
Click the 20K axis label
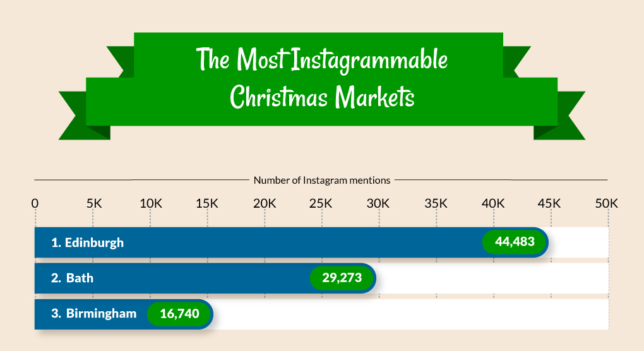pos(265,204)
